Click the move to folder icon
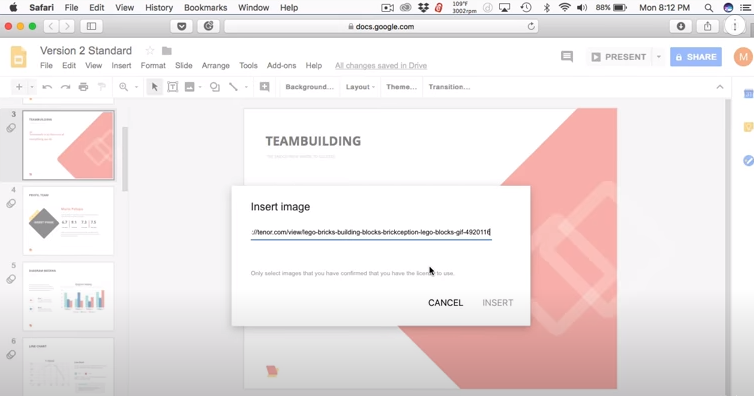The height and width of the screenshot is (396, 754). [x=167, y=50]
